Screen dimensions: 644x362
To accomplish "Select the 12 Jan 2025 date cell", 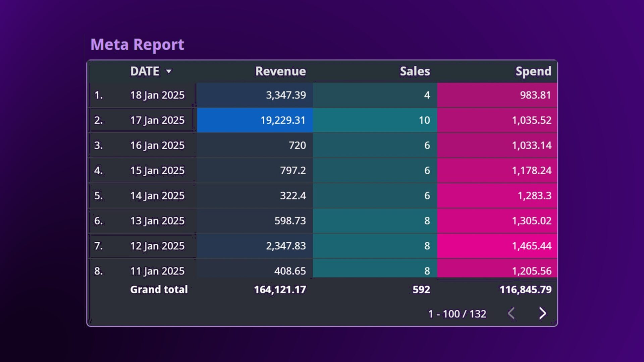I will [157, 246].
